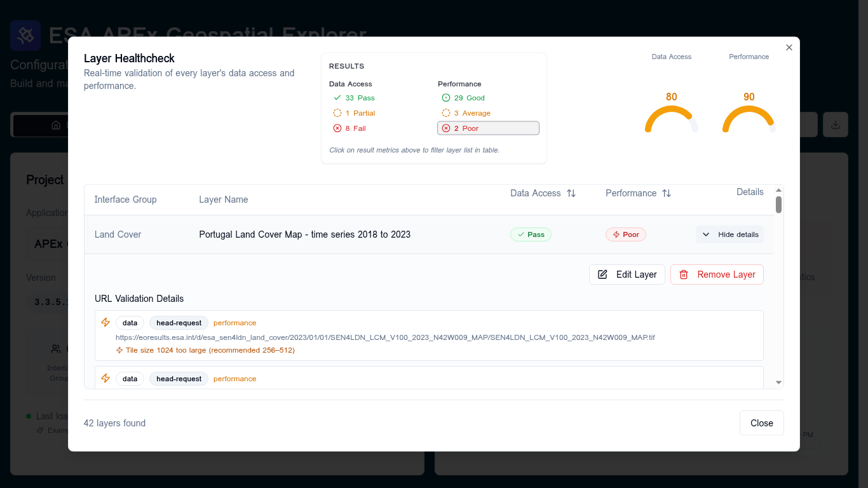This screenshot has width=868, height=488.
Task: Click the download icon behind the dialog
Action: point(836,125)
